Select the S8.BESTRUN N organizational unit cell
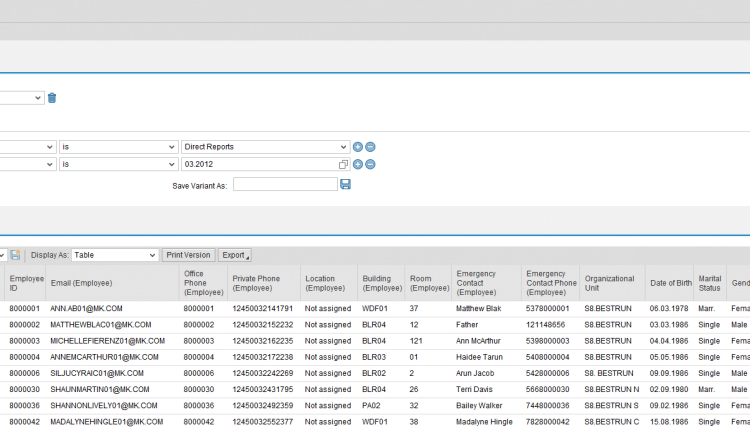Image resolution: width=750 pixels, height=430 pixels. [x=611, y=389]
